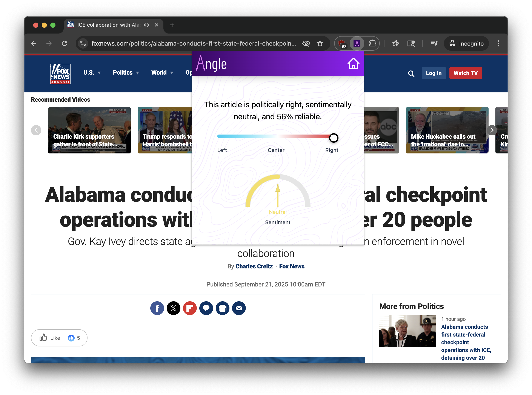The width and height of the screenshot is (532, 395).
Task: Print the article using printer icon
Action: point(223,308)
